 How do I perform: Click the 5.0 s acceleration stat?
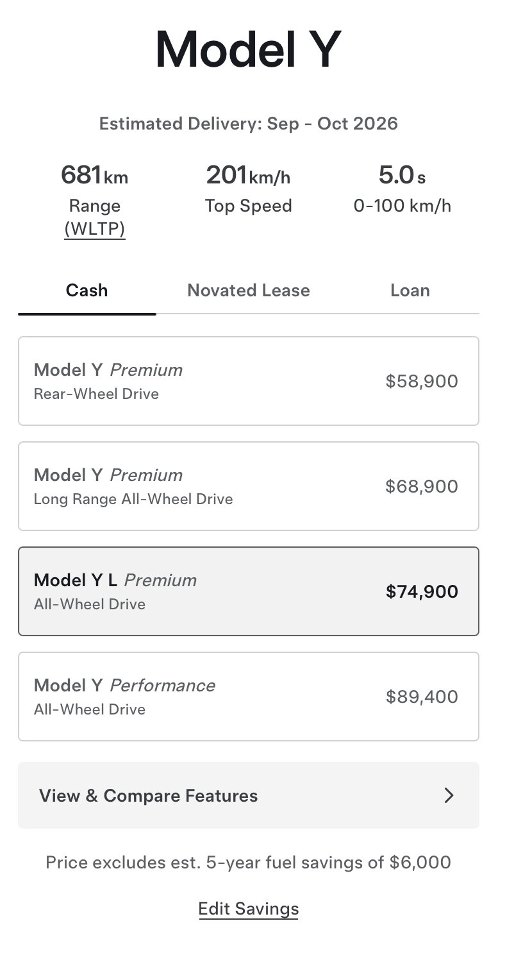click(x=402, y=175)
